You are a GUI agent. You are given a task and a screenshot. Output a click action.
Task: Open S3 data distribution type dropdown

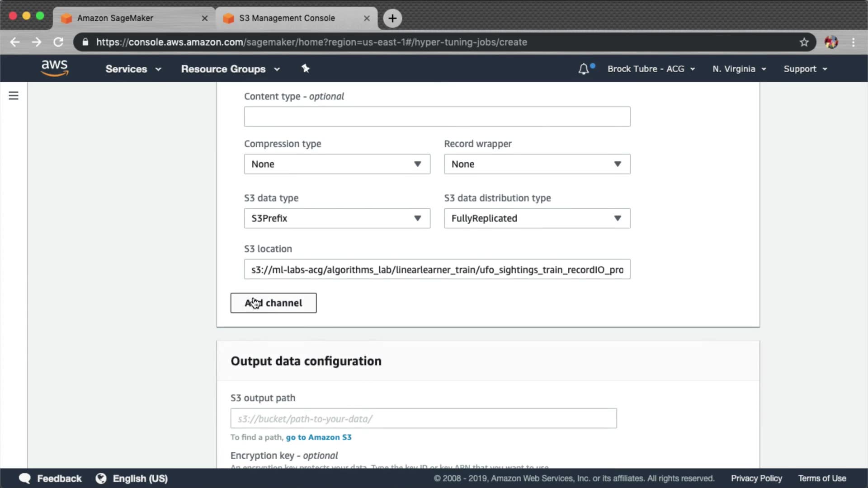537,218
